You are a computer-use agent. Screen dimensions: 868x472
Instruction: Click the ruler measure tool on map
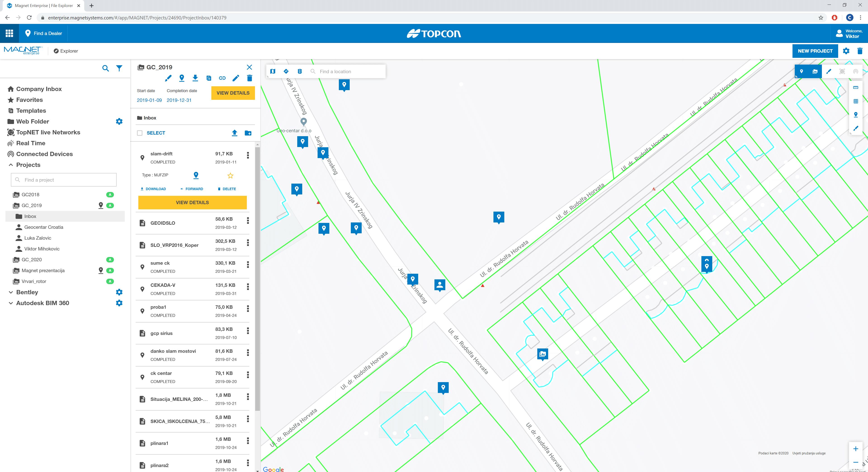click(856, 88)
